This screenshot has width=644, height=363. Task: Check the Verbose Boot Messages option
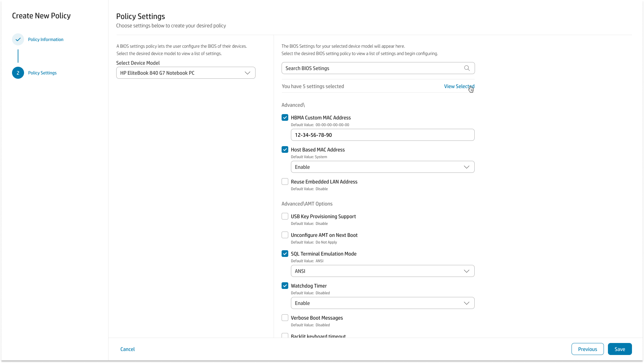click(x=285, y=318)
